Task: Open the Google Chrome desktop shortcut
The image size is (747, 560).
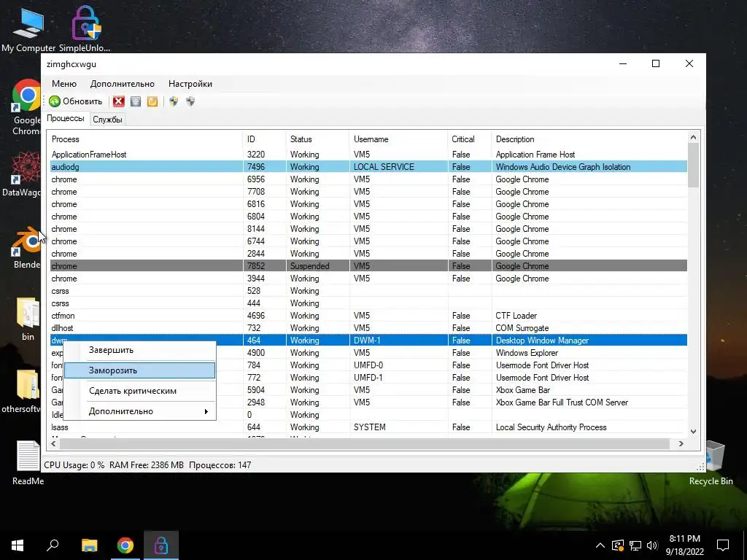Action: click(x=26, y=108)
